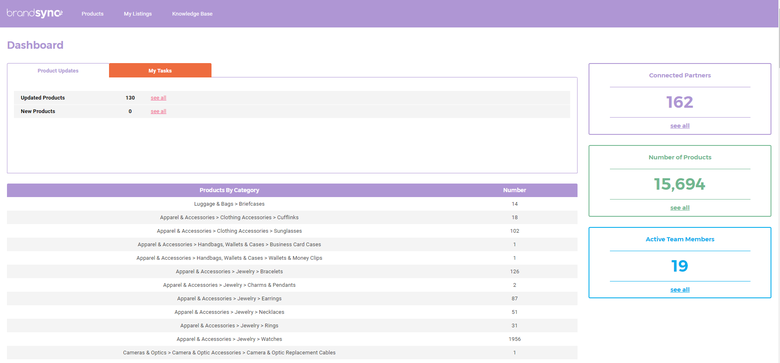Image resolution: width=780 pixels, height=363 pixels.
Task: Click the Watches count 1956
Action: pyautogui.click(x=514, y=339)
